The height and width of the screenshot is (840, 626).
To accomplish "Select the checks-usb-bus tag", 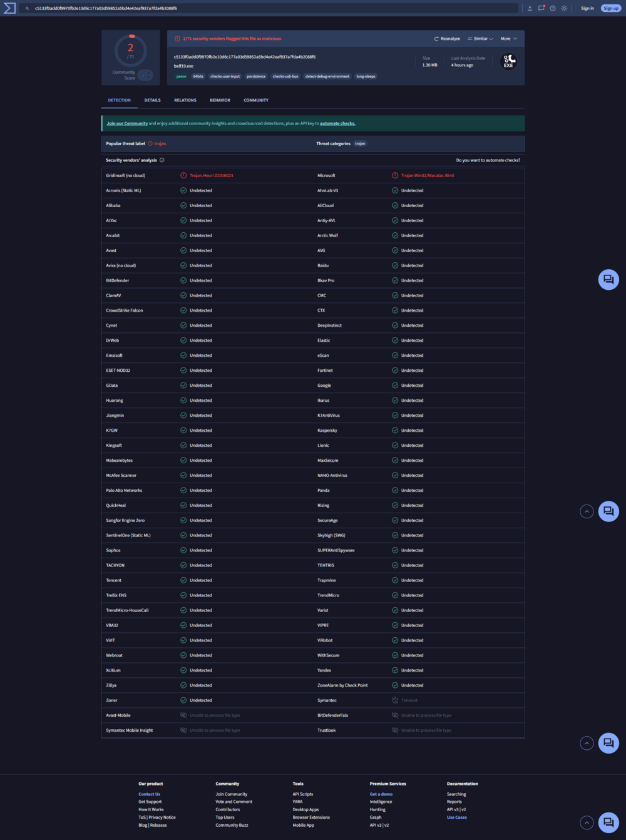I will coord(285,76).
